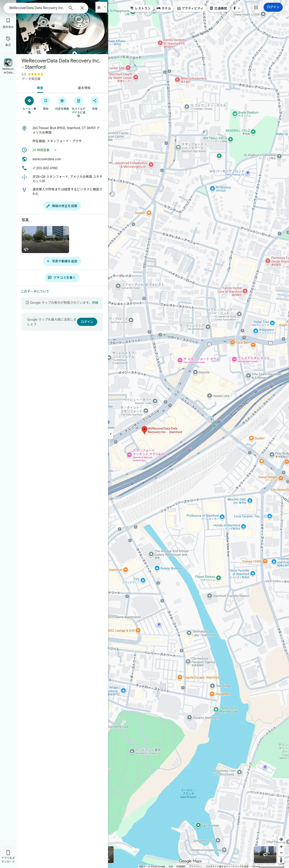Click the address 263 Tresser Blvd #900
The width and height of the screenshot is (289, 868).
point(62,130)
